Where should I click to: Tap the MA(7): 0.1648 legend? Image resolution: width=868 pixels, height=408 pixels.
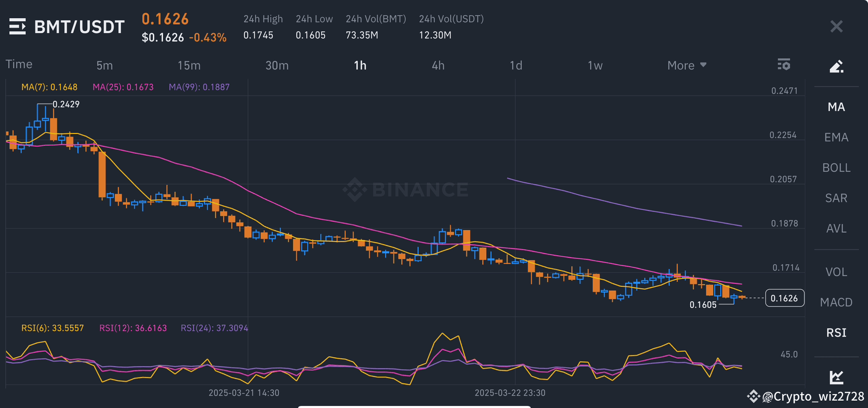pos(49,87)
